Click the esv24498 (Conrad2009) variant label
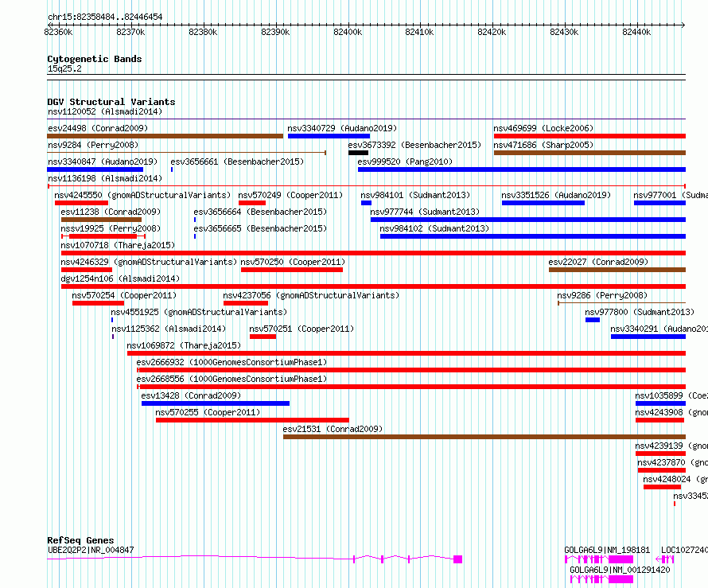 pyautogui.click(x=98, y=128)
